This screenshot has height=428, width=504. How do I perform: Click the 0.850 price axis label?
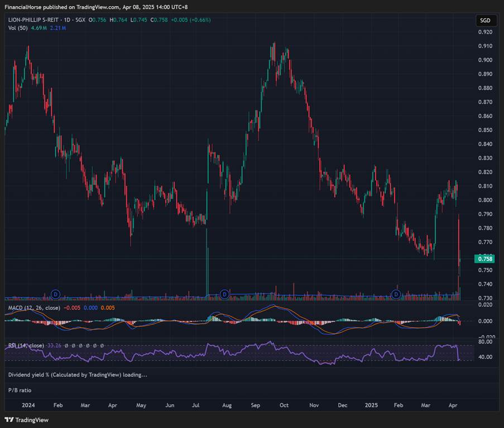coord(485,130)
